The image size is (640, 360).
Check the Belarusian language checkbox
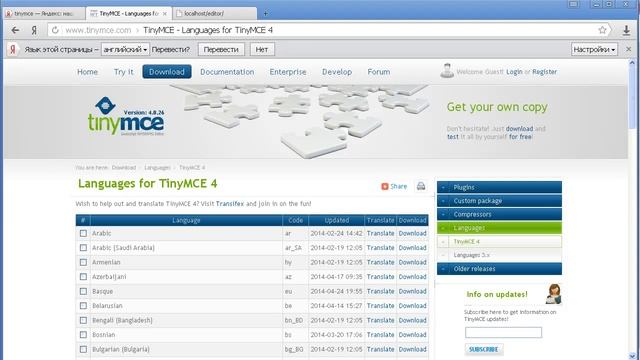[x=83, y=306]
